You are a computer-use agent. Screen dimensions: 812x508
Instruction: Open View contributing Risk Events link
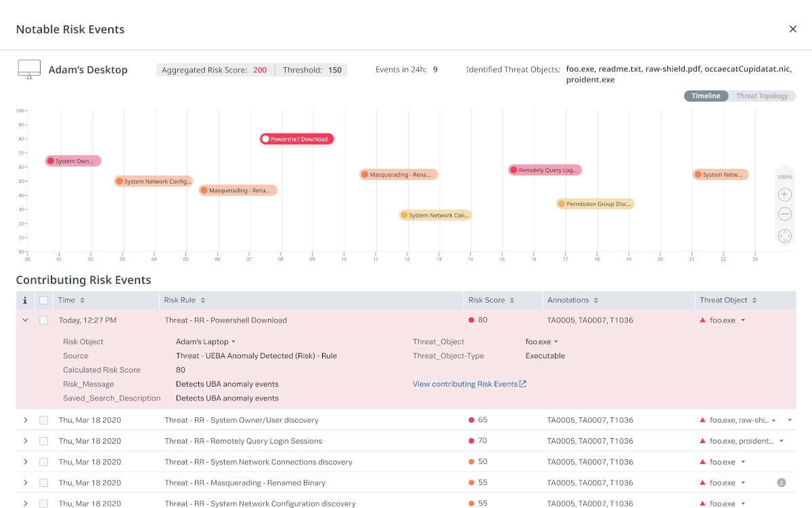(x=470, y=384)
